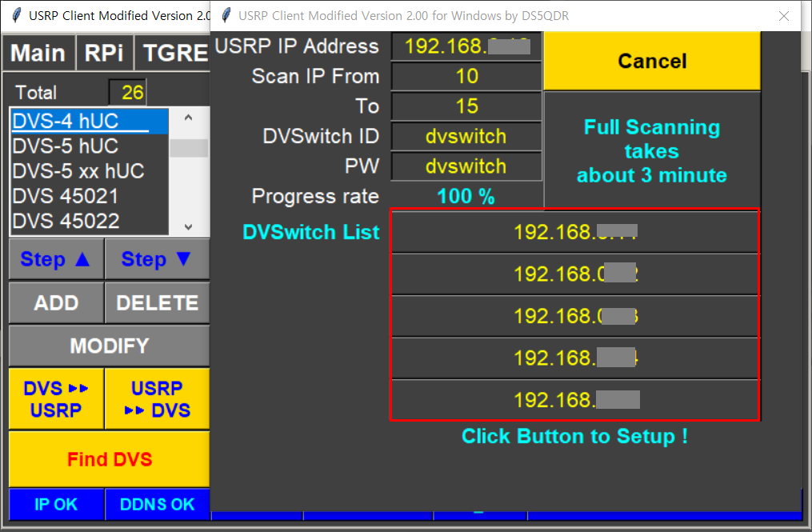Click the ADD button
812x532 pixels.
pyautogui.click(x=56, y=302)
